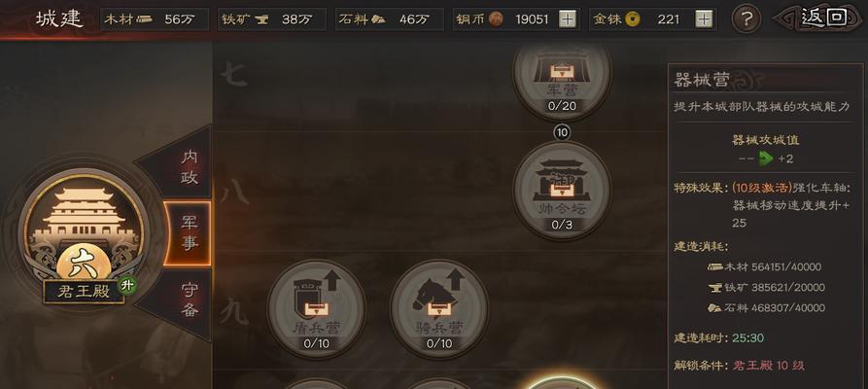Viewport: 868px width, 389px height.
Task: Add 金铢 gold with plus button
Action: tap(704, 19)
